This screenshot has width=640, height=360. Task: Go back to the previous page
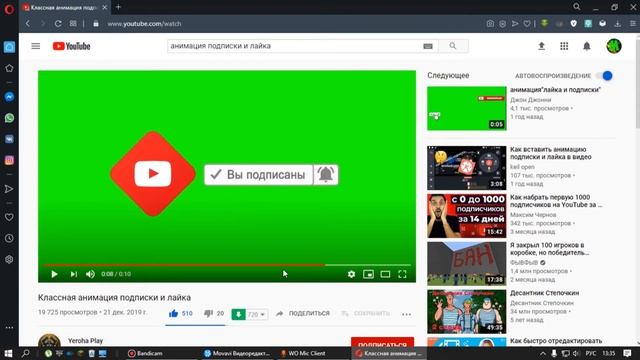pyautogui.click(x=28, y=24)
